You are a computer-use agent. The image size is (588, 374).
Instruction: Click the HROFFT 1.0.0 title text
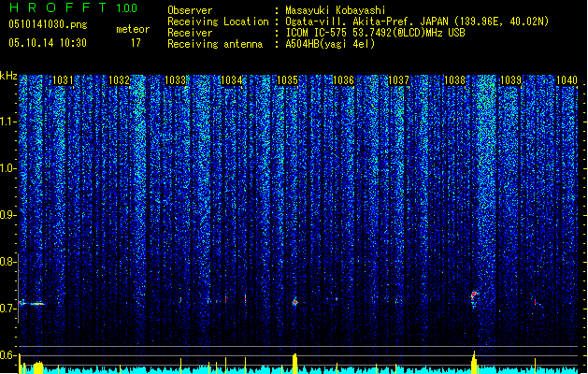pyautogui.click(x=73, y=7)
